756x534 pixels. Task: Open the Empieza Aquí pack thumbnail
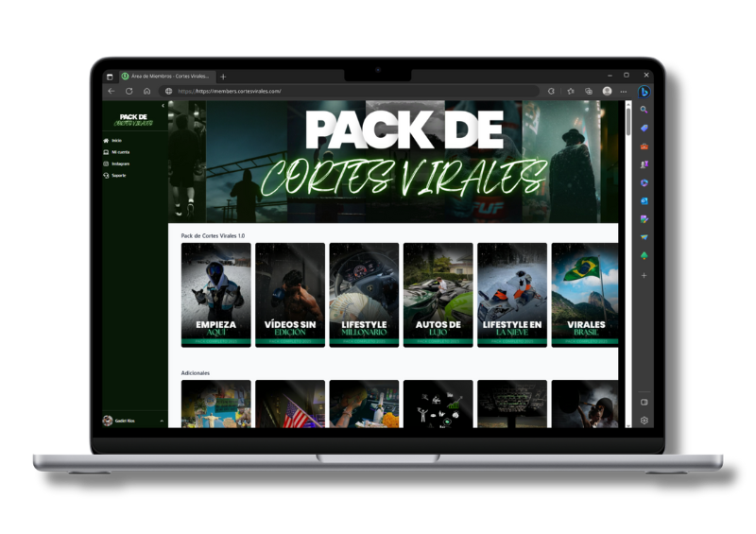(x=215, y=295)
